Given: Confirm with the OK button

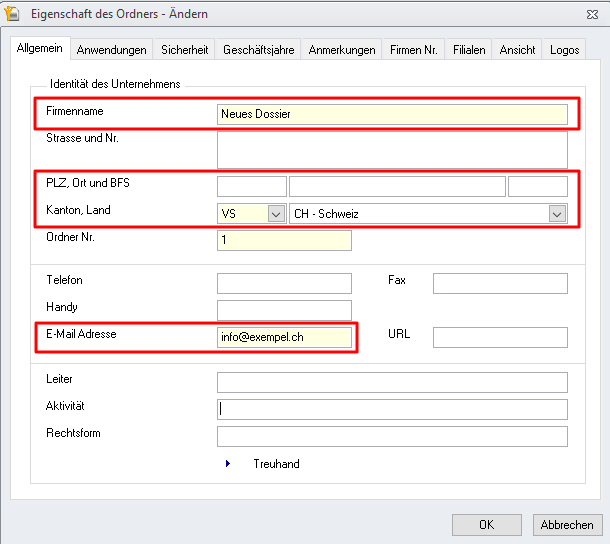Looking at the screenshot, I should point(487,525).
